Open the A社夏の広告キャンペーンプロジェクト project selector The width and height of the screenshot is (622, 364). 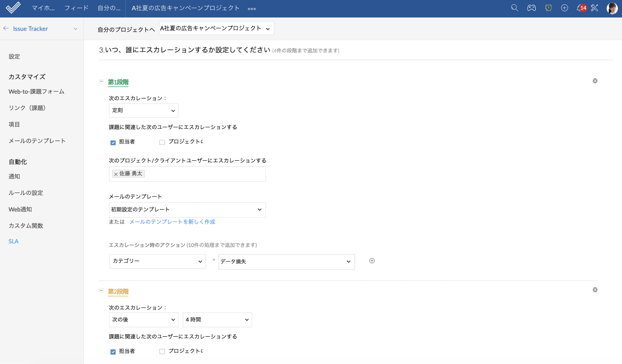[x=217, y=28]
